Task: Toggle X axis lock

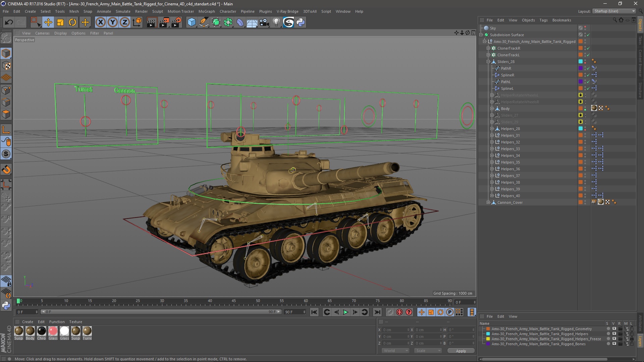Action: pos(100,22)
